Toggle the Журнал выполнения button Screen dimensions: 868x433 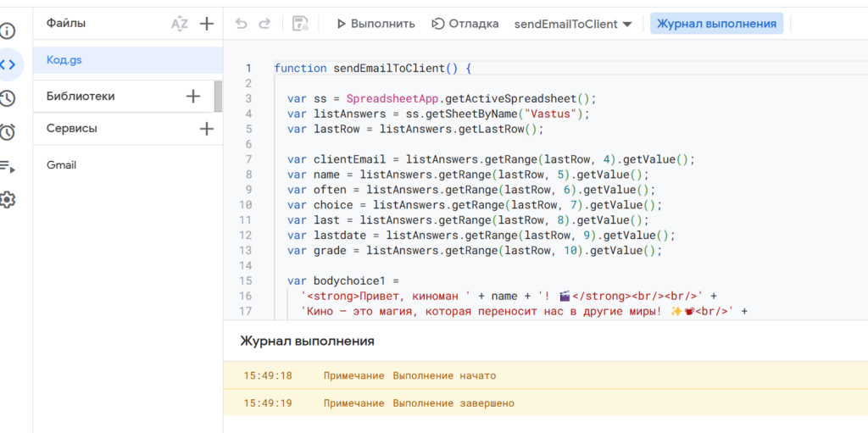(716, 24)
